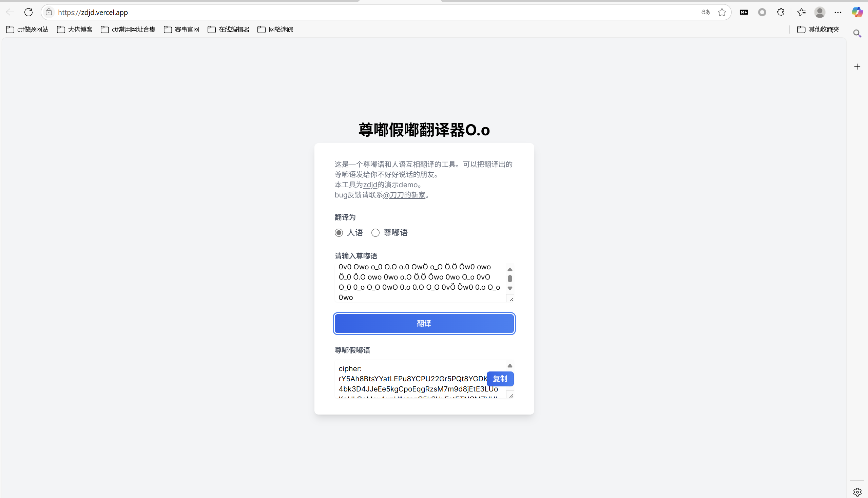Click the 翻译为 label
Viewport: 868px width, 498px height.
pos(345,217)
